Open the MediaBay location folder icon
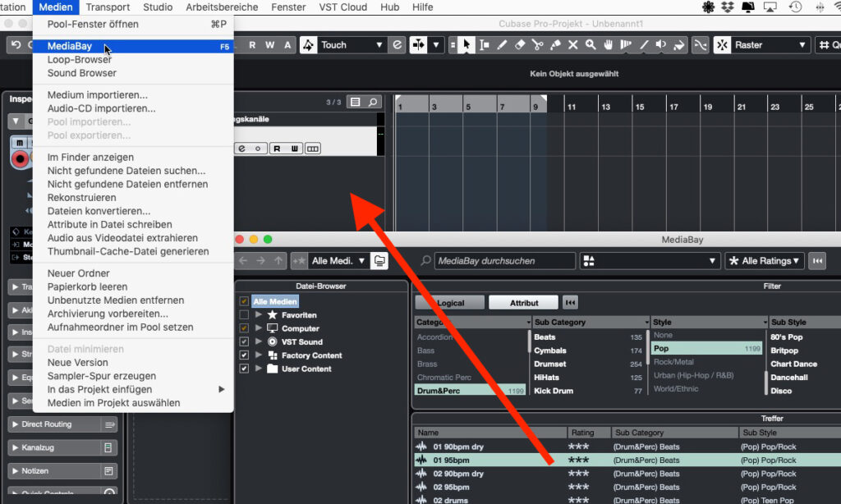This screenshot has height=504, width=841. point(379,261)
